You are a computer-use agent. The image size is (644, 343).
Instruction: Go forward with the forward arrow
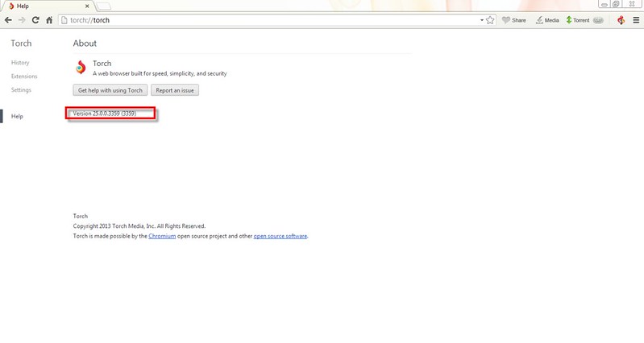click(x=22, y=20)
